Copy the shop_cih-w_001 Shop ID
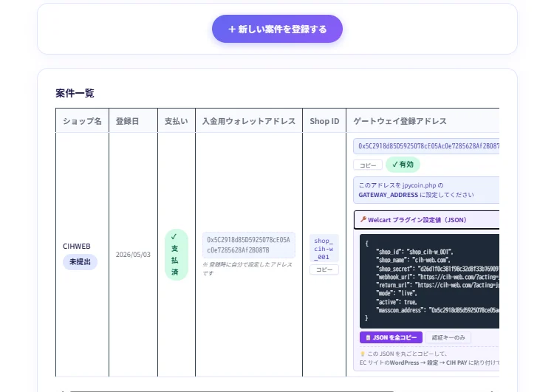Image resolution: width=554 pixels, height=392 pixels. tap(324, 269)
